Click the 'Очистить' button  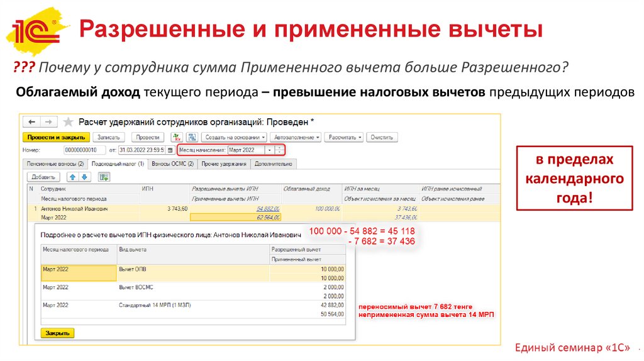point(382,137)
